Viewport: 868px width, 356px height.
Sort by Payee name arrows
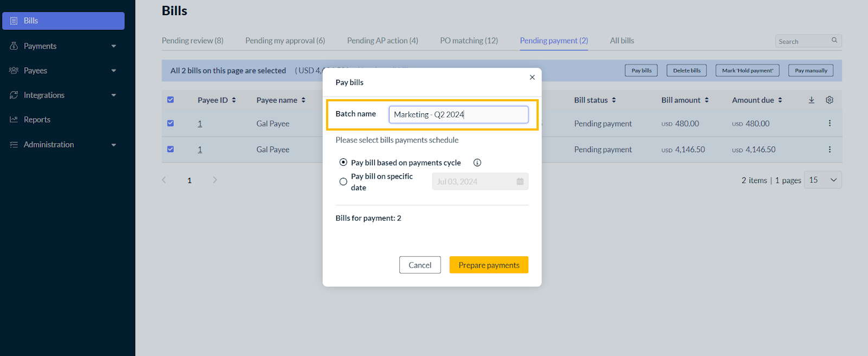(x=303, y=100)
